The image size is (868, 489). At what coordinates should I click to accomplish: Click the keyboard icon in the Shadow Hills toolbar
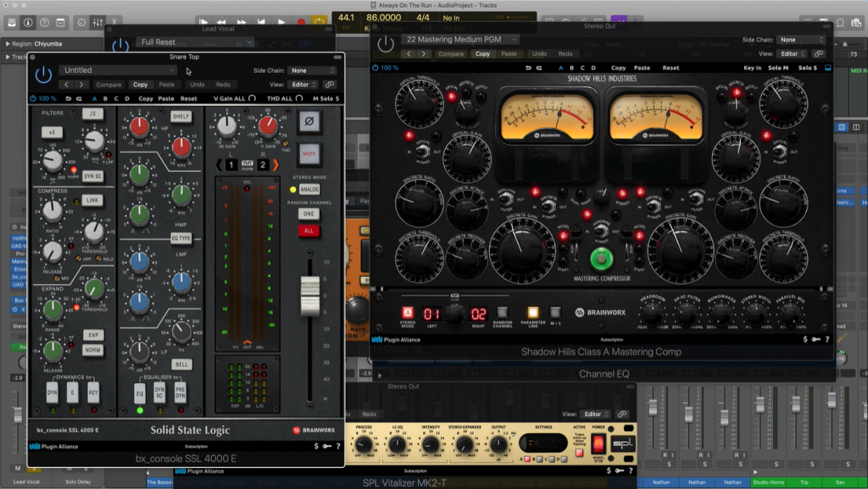tap(827, 68)
